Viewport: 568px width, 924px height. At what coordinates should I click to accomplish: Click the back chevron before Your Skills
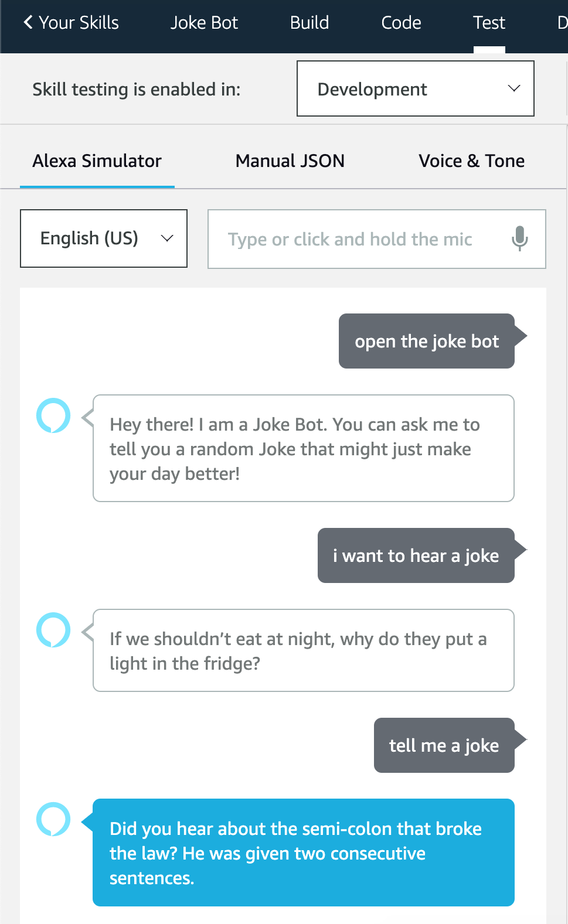(x=28, y=22)
